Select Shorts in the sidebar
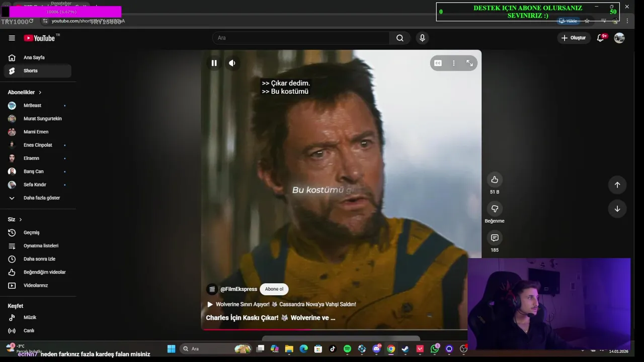The height and width of the screenshot is (362, 644). point(38,71)
